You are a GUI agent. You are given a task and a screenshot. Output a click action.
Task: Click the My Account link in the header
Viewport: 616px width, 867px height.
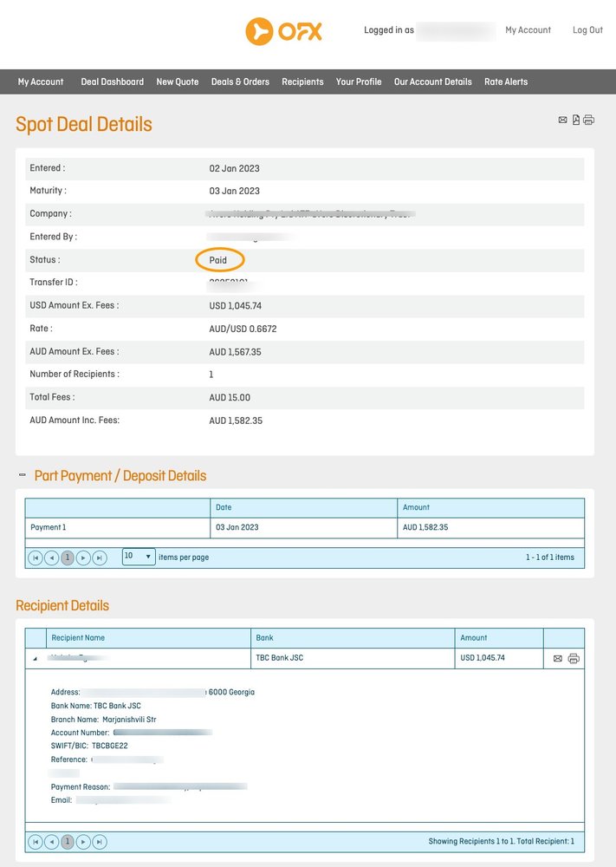click(528, 29)
